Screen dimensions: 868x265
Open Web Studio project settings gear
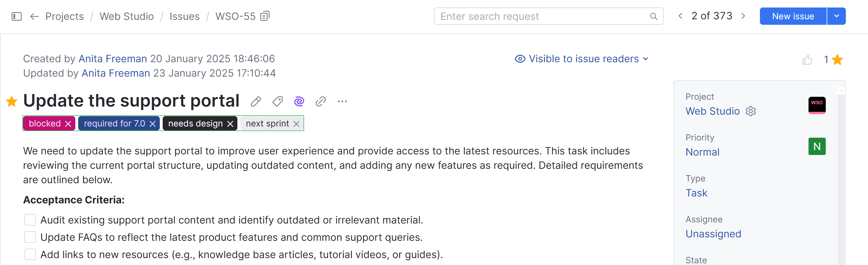[x=751, y=111]
